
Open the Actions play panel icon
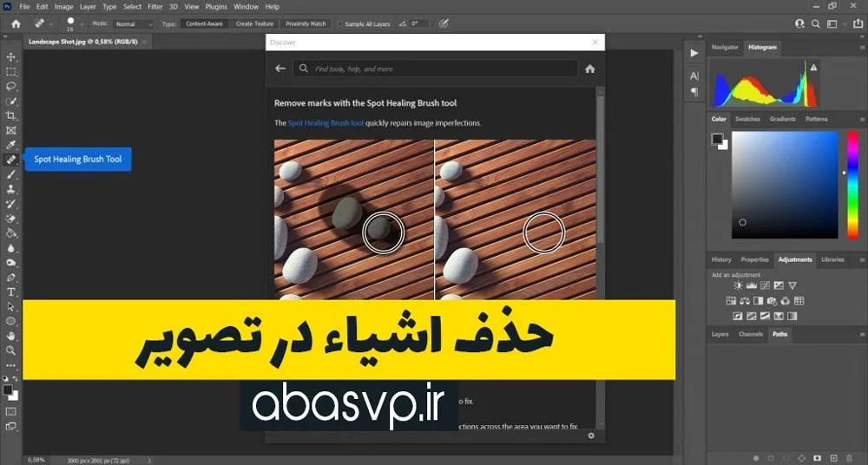[694, 53]
